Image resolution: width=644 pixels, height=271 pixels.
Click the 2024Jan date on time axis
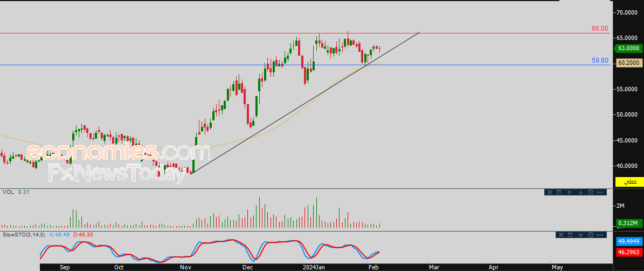pos(314,267)
